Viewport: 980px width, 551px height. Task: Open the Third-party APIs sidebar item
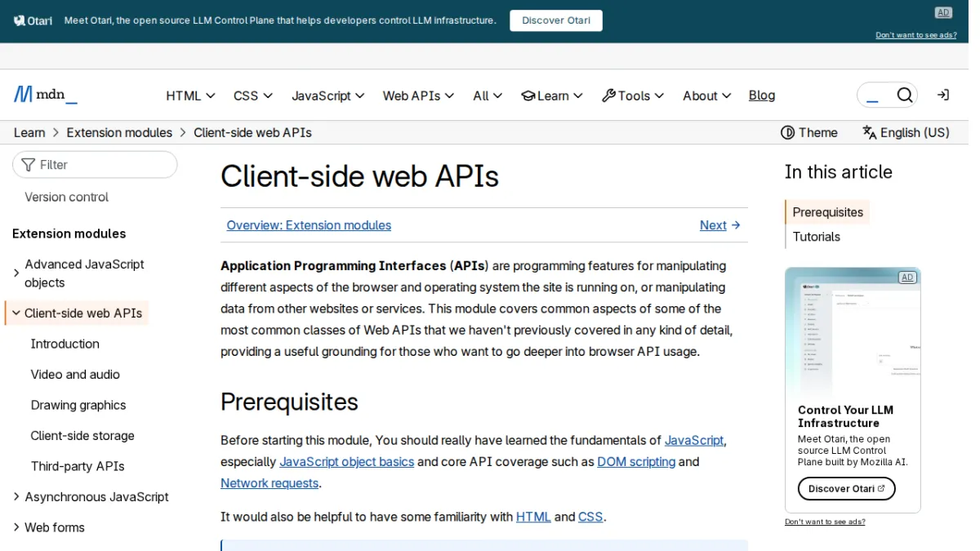[78, 466]
